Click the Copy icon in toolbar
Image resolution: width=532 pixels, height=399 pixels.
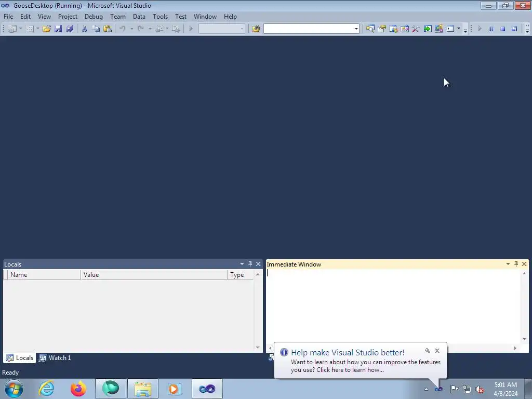coord(96,29)
